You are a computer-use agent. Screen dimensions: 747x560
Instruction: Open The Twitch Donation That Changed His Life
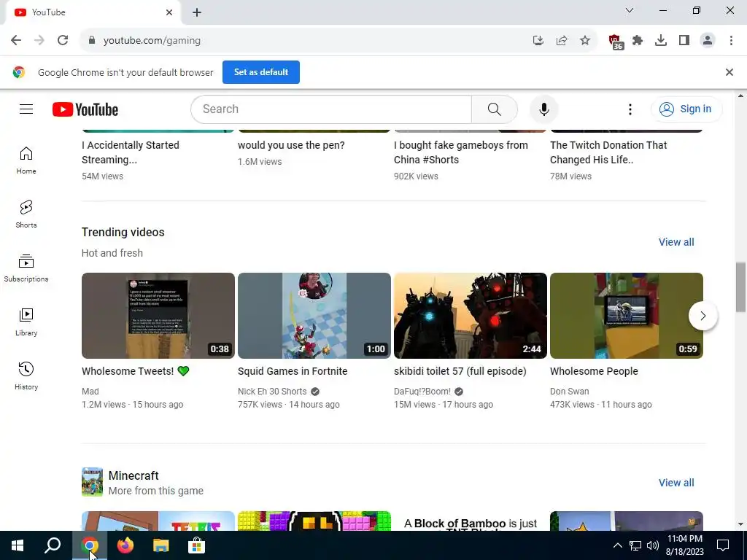tap(608, 152)
